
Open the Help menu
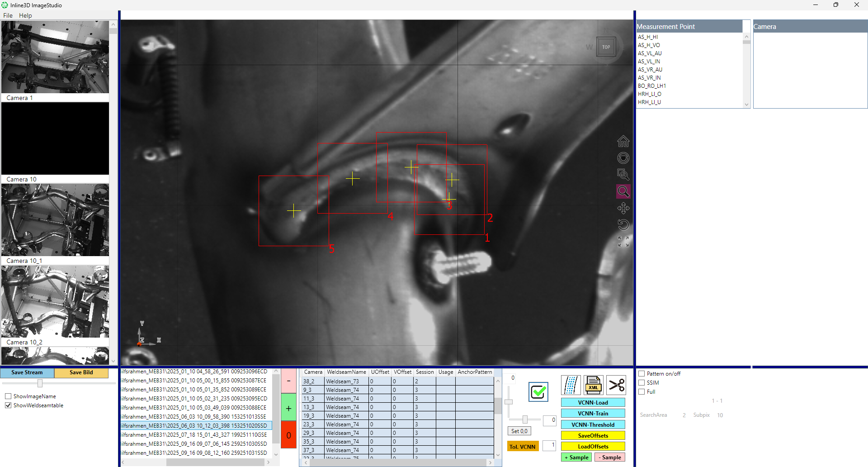pos(25,15)
